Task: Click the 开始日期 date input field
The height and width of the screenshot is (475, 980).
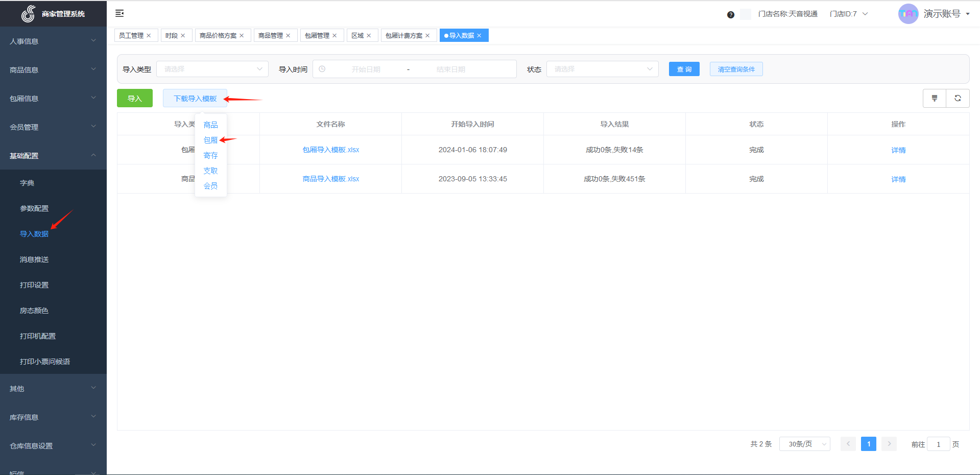Action: click(366, 69)
